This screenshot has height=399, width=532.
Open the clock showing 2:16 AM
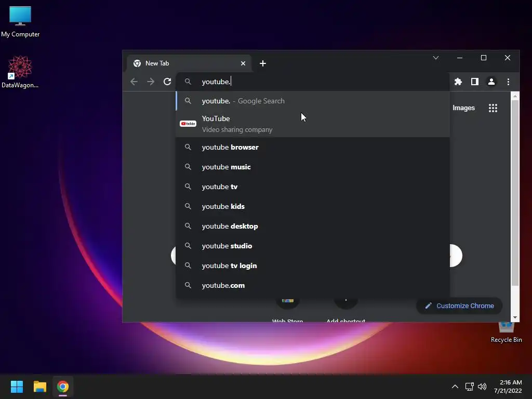click(x=508, y=387)
